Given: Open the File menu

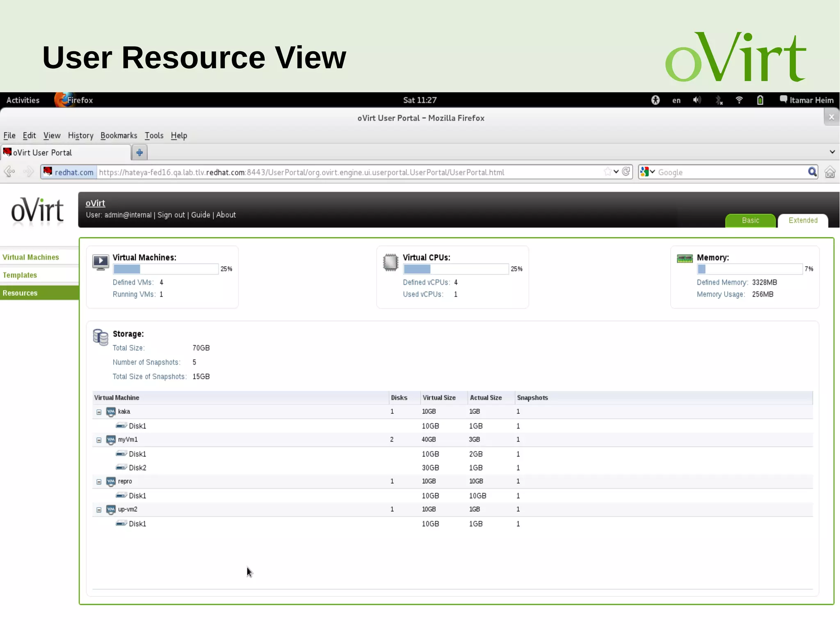Looking at the screenshot, I should [9, 135].
